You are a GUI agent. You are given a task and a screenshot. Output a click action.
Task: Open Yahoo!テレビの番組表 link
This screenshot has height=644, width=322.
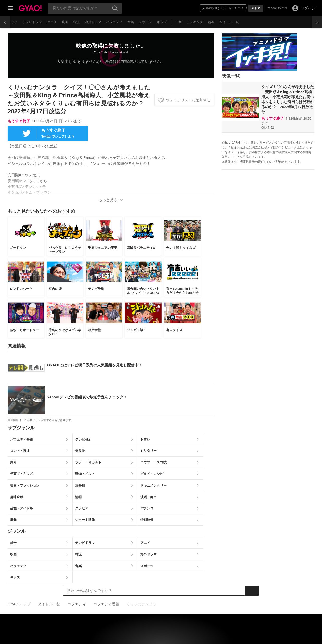(87, 397)
